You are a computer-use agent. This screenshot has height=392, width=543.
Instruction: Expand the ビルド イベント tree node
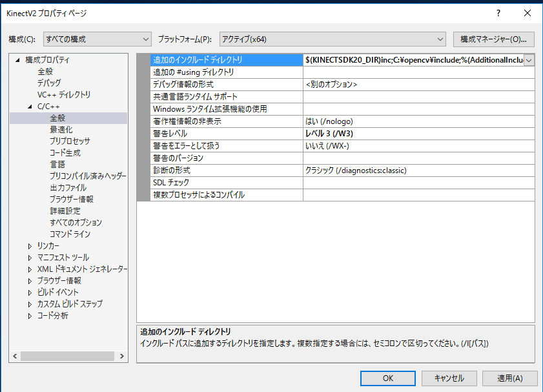click(x=30, y=293)
